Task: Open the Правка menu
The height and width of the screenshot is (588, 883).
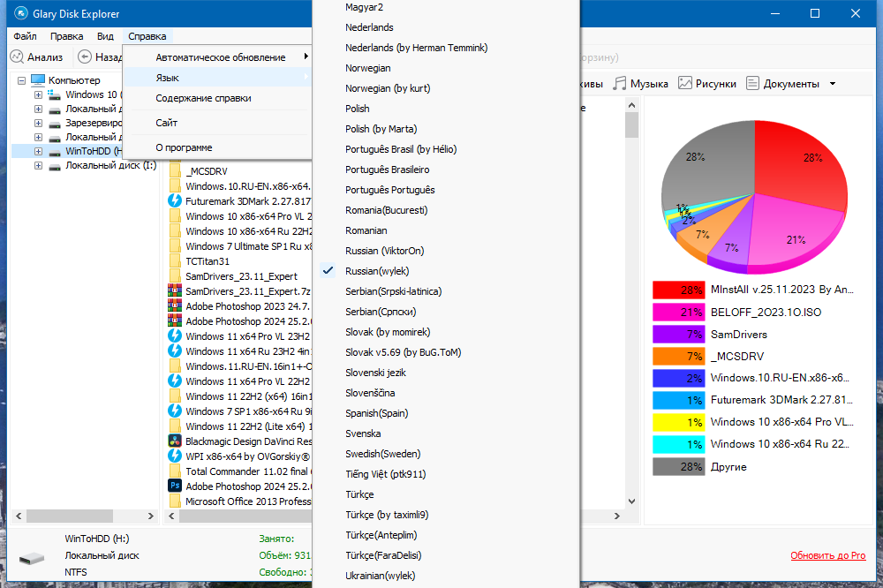Action: (x=66, y=36)
